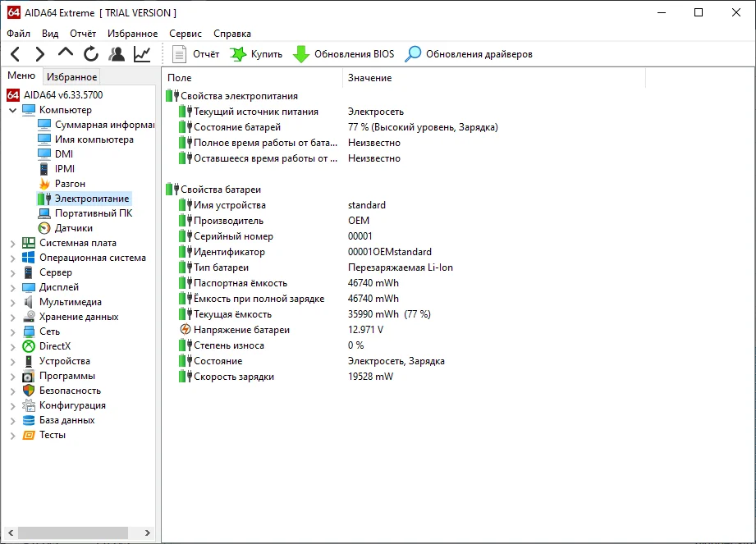This screenshot has height=544, width=756.
Task: Click the Купить button label
Action: [x=267, y=54]
